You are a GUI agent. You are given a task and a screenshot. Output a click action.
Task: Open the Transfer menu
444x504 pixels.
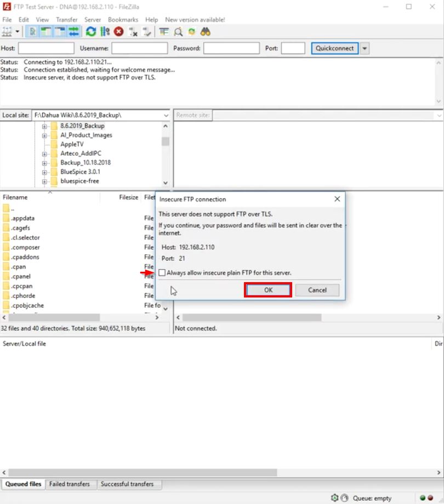pyautogui.click(x=66, y=20)
